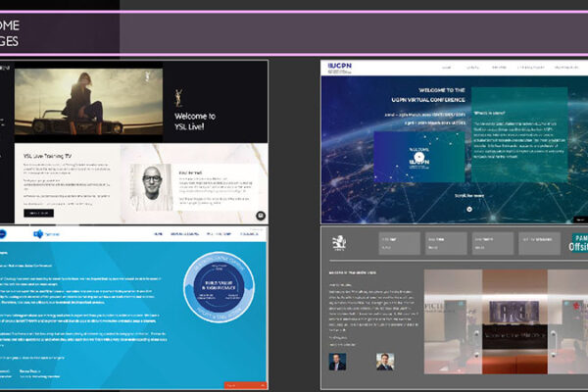Viewport: 588px width, 392px height.
Task: Click the 'What's in store?' teal panel
Action: point(517,137)
